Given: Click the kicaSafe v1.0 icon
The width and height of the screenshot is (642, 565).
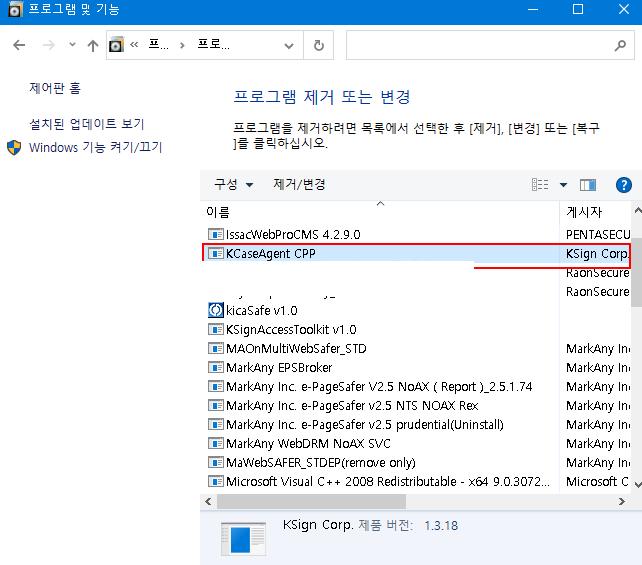Looking at the screenshot, I should pyautogui.click(x=215, y=310).
